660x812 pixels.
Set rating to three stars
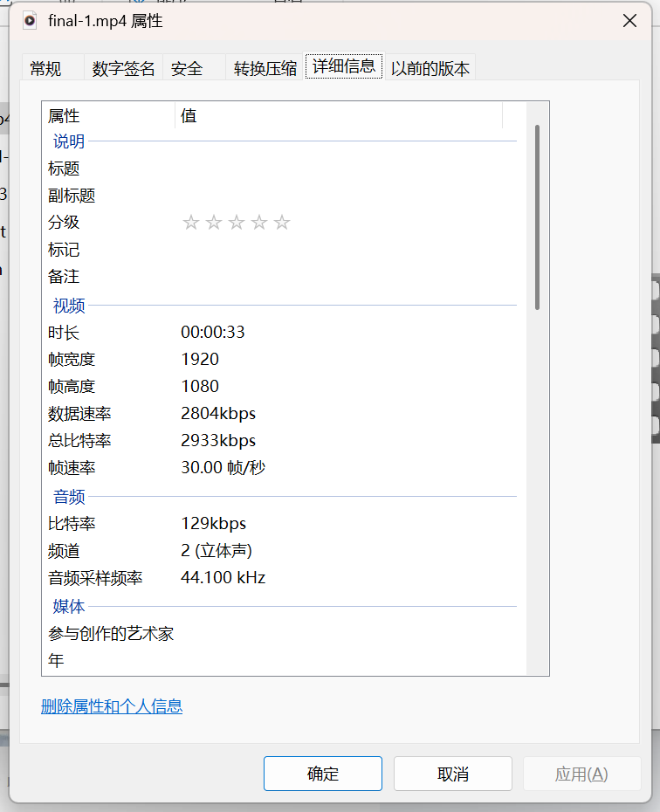237,223
